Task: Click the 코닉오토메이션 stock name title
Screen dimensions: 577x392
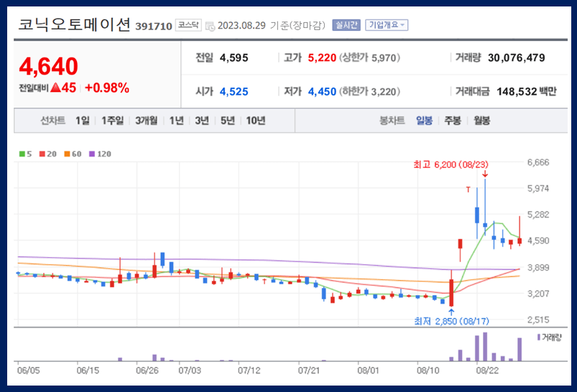Action: 74,25
